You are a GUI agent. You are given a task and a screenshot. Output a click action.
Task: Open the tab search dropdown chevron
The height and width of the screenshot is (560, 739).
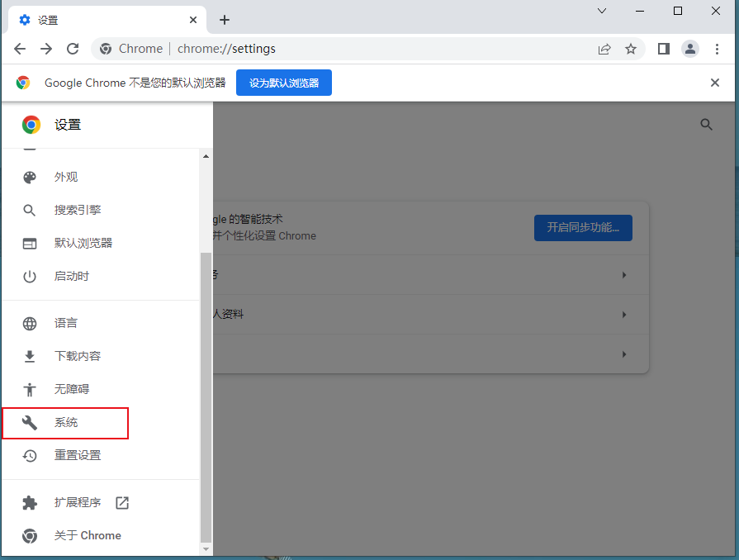pyautogui.click(x=602, y=11)
